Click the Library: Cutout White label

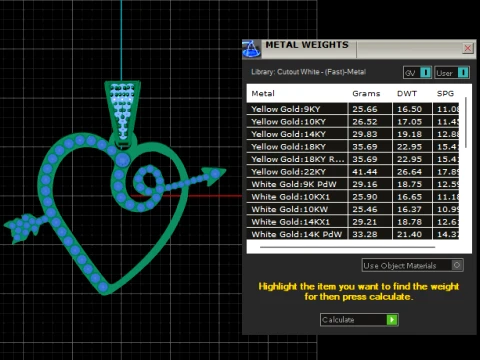click(308, 72)
